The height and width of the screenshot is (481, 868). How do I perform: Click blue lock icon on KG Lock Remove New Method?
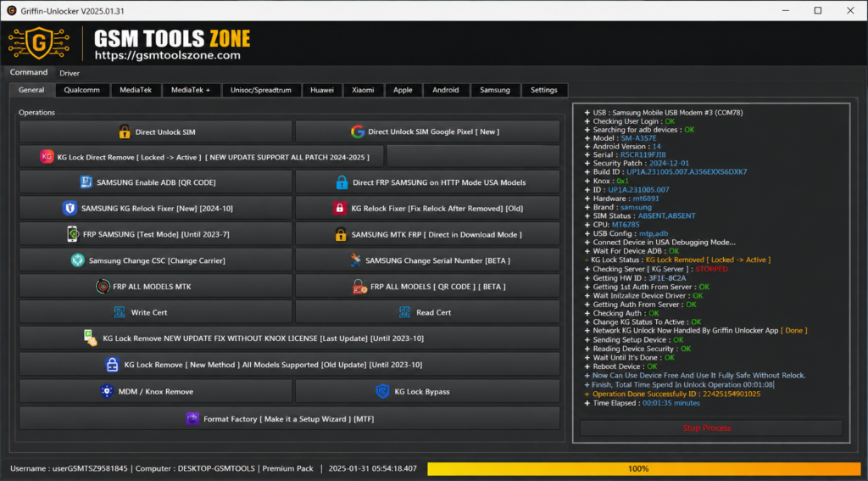pos(112,364)
